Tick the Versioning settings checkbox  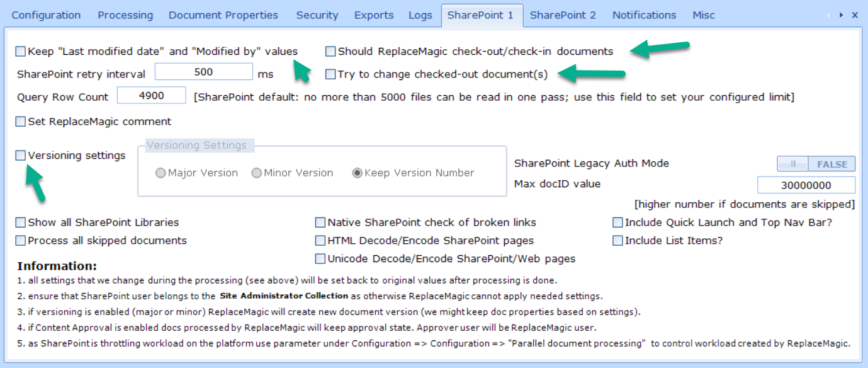point(21,156)
